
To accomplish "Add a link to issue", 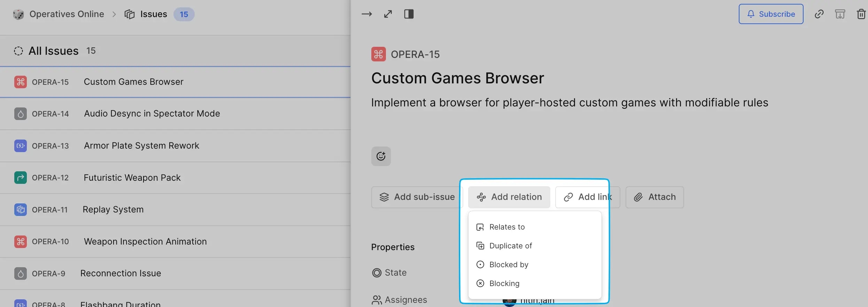I will click(588, 197).
